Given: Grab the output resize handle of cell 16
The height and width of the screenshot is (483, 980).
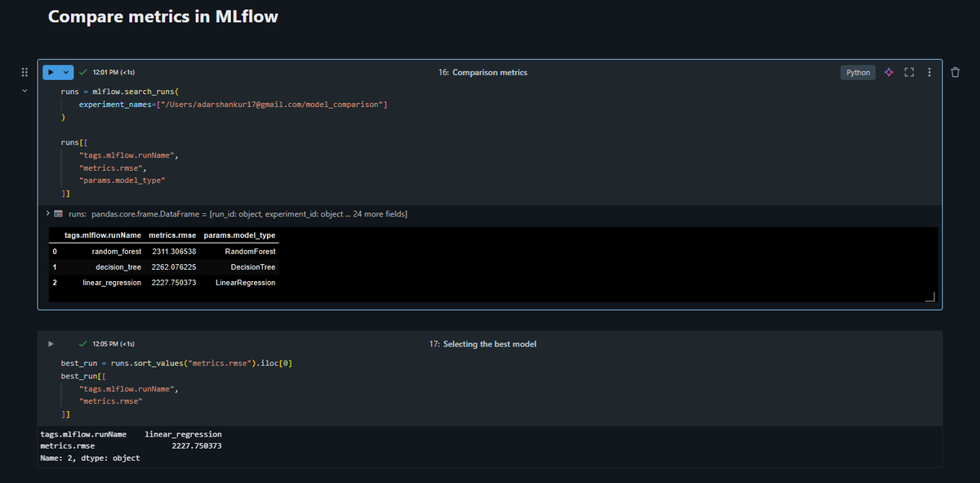Looking at the screenshot, I should (929, 297).
